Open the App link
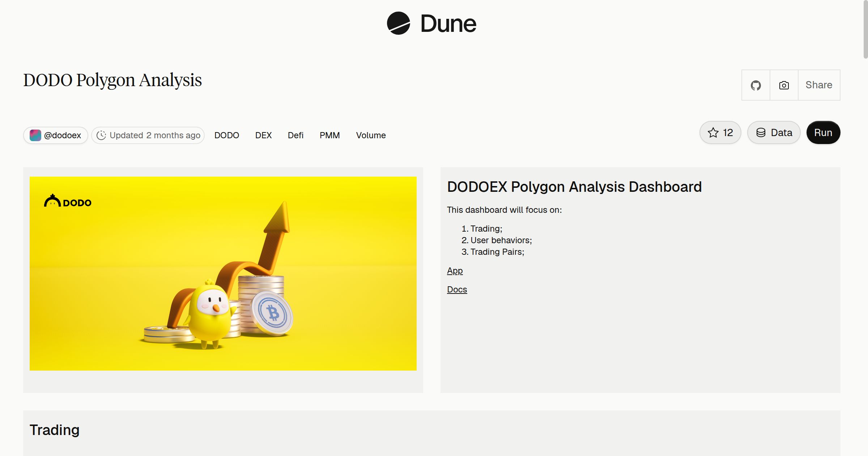Image resolution: width=868 pixels, height=456 pixels. pyautogui.click(x=455, y=271)
